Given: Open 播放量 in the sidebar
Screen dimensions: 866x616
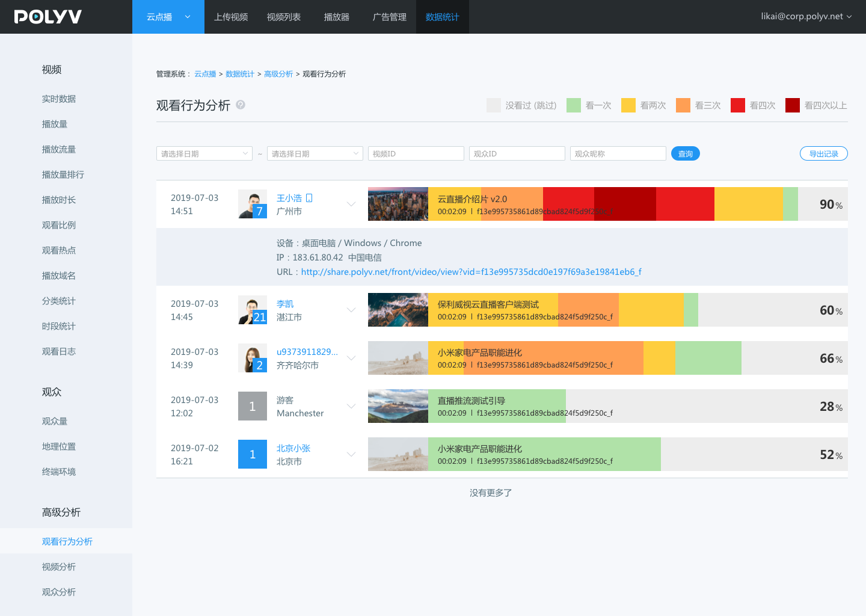Looking at the screenshot, I should 55,124.
